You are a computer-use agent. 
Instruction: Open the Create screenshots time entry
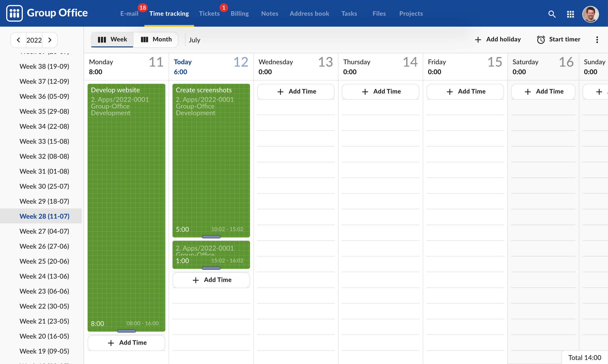point(211,159)
